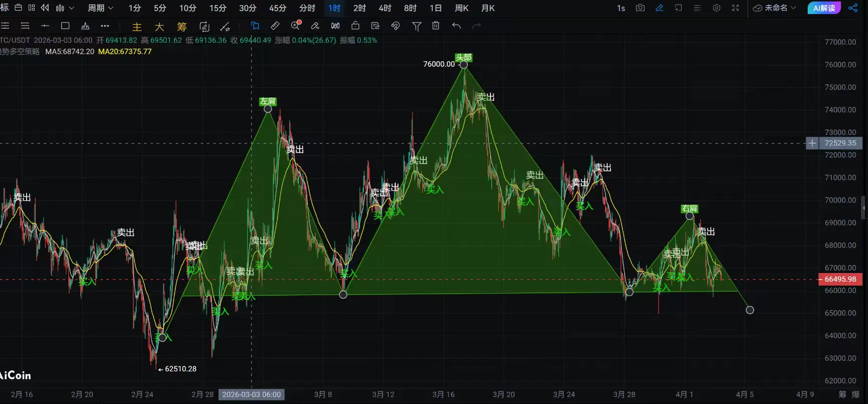Viewport: 868px width, 404px height.
Task: Open more drawing tools ellipsis
Action: 104,26
